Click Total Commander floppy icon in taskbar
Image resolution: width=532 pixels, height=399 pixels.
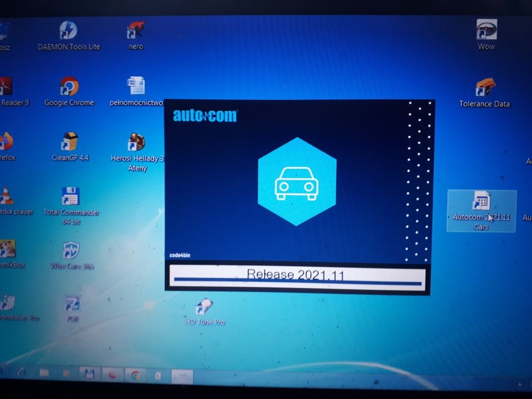[90, 374]
